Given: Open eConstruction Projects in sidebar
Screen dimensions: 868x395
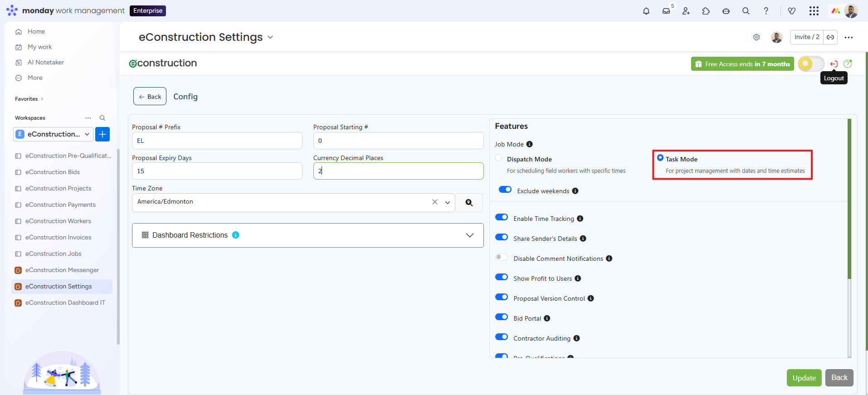Looking at the screenshot, I should 58,188.
